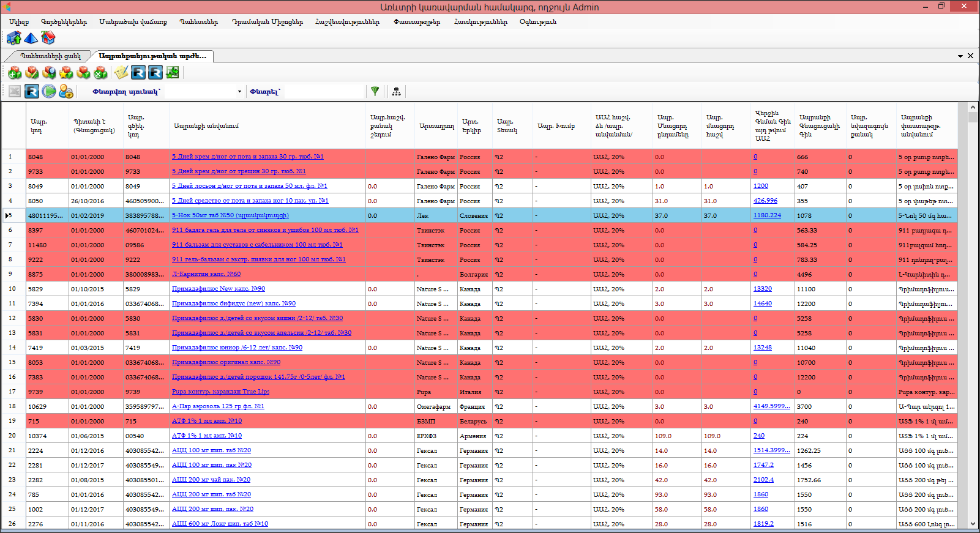Export via the green Excel icon
The width and height of the screenshot is (980, 533).
173,73
